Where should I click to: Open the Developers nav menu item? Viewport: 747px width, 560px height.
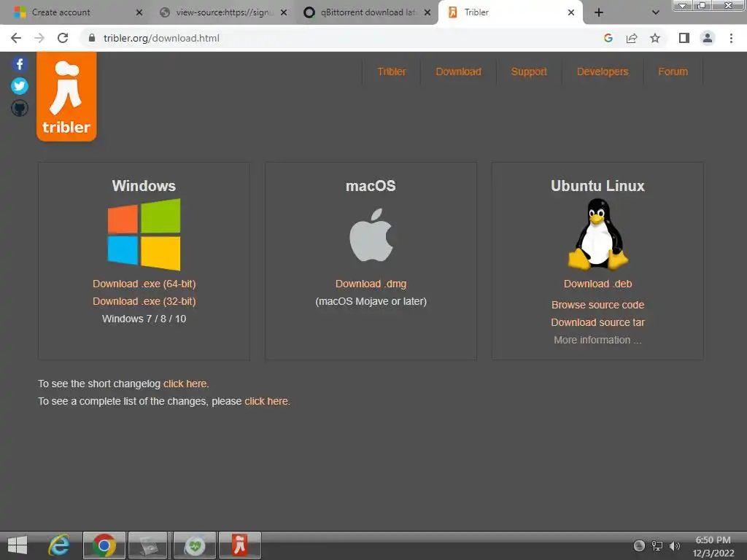click(603, 71)
